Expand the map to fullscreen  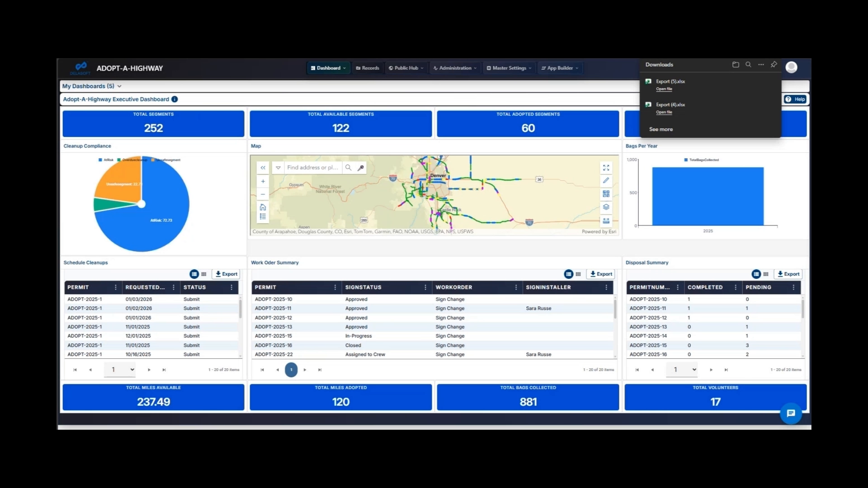(x=606, y=168)
